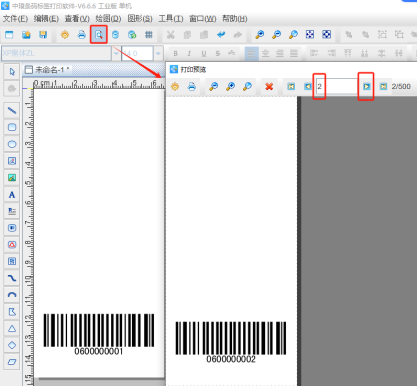Go to previous page in print preview
The width and height of the screenshot is (418, 387).
pyautogui.click(x=308, y=87)
